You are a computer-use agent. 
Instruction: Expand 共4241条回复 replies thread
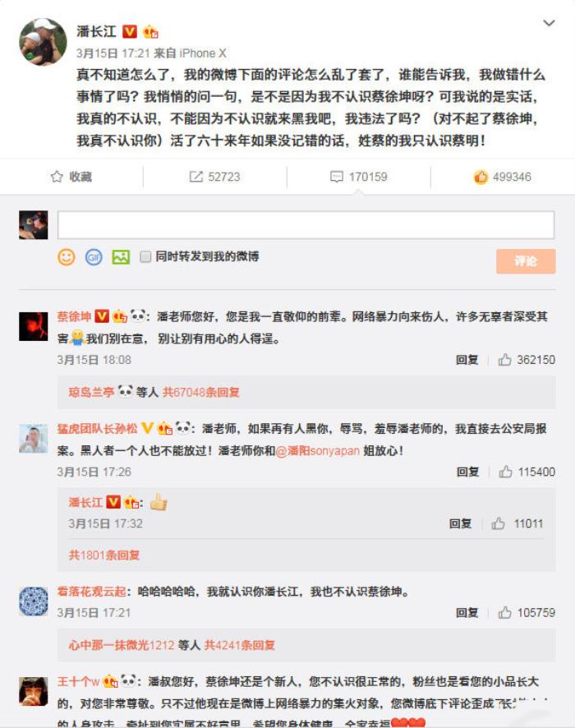pyautogui.click(x=240, y=645)
